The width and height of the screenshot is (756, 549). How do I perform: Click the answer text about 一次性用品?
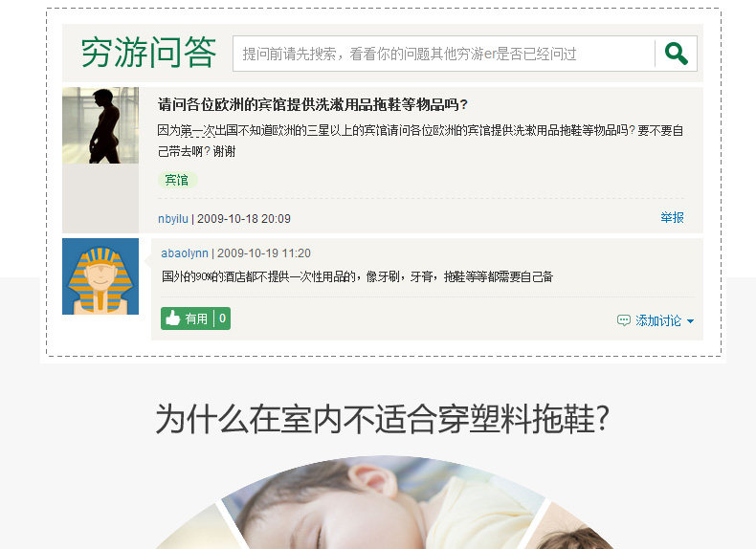pos(357,276)
